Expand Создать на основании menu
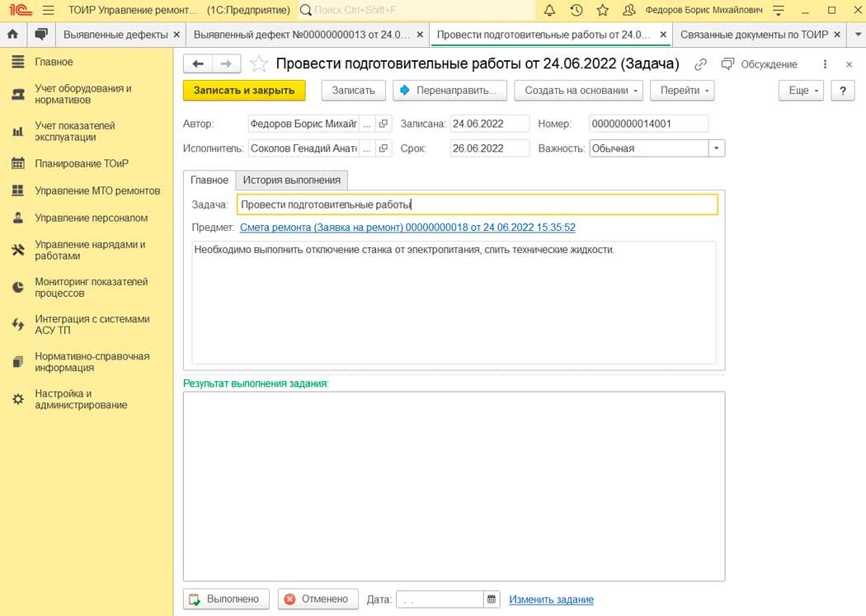Screen dimensions: 866x616 pyautogui.click(x=578, y=91)
